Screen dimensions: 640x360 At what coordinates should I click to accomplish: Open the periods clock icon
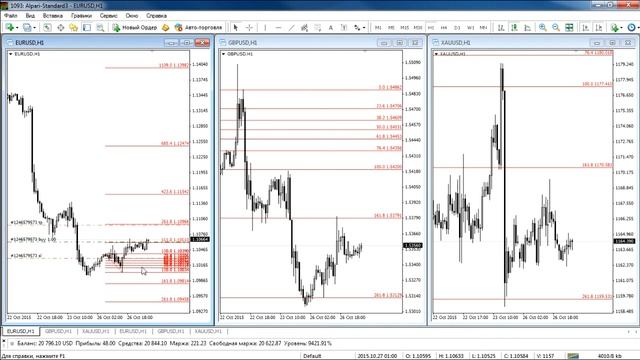click(631, 27)
